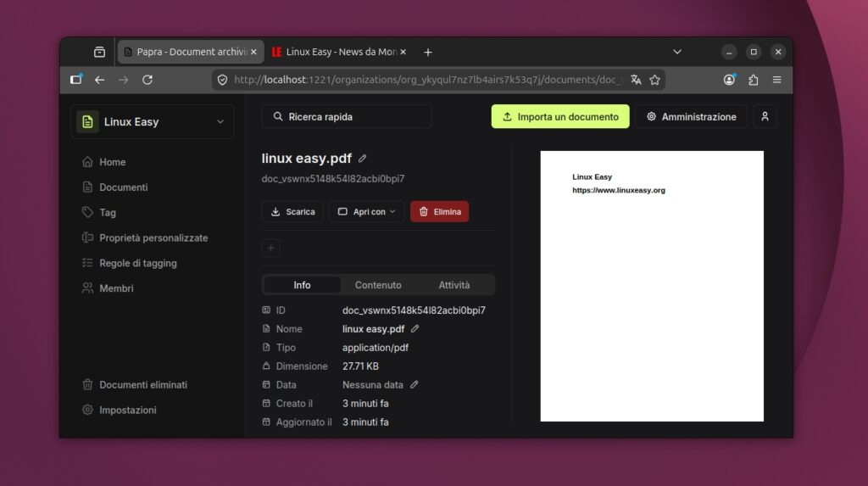Screen dimensions: 868x486
Task: Click the browser forward arrow
Action: 123,80
